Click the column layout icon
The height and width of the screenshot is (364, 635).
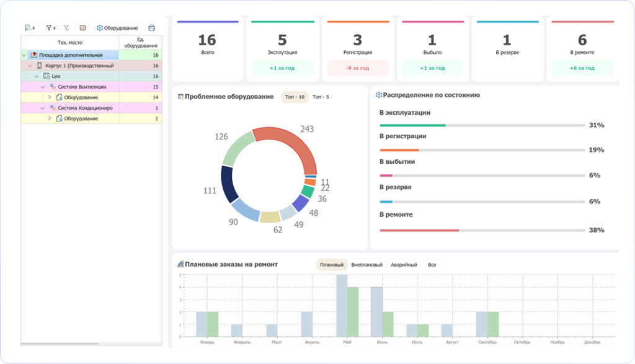click(82, 28)
